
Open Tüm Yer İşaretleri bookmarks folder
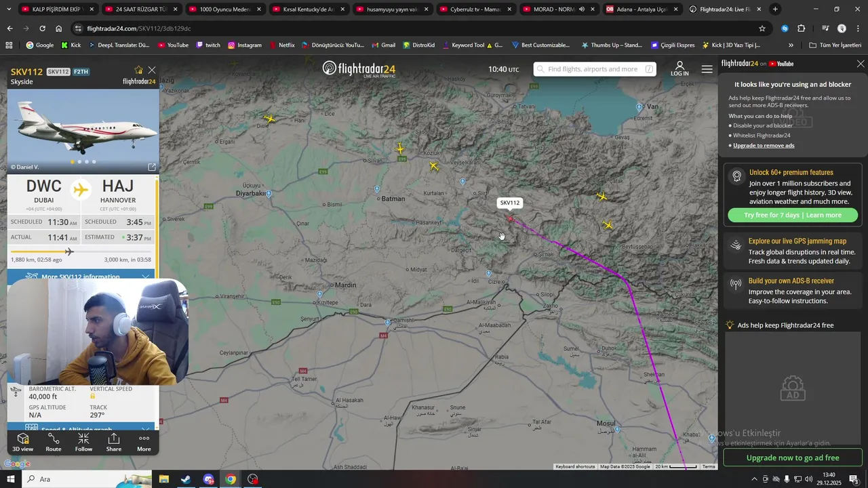click(x=835, y=45)
